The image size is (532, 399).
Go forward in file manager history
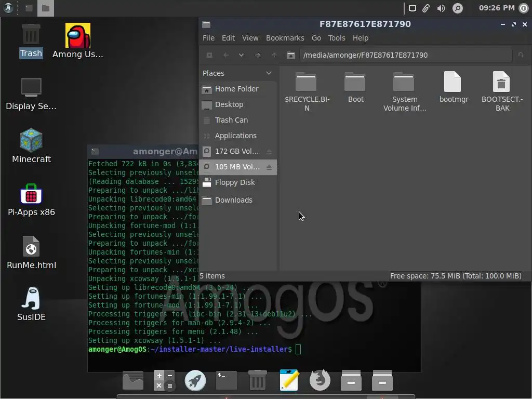258,55
